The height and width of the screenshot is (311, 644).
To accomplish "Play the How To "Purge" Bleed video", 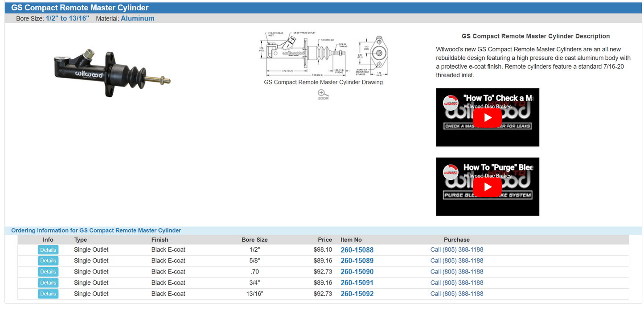I will [488, 187].
